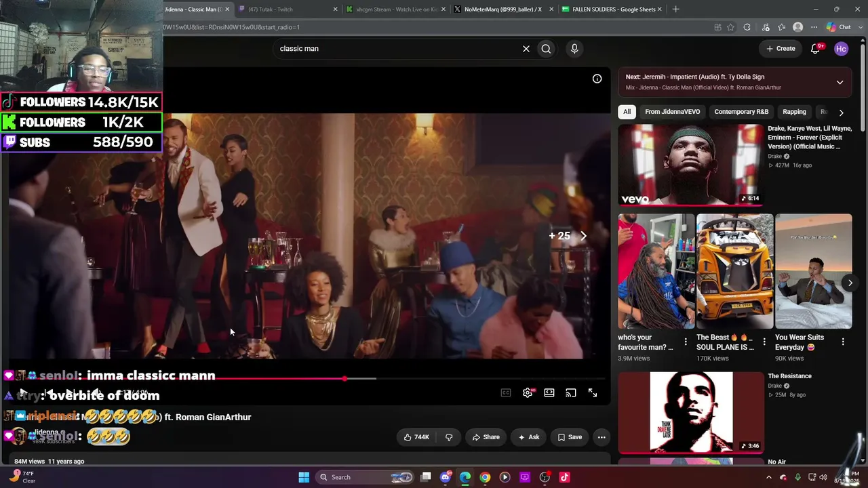Toggle closed captions on the video

click(506, 393)
